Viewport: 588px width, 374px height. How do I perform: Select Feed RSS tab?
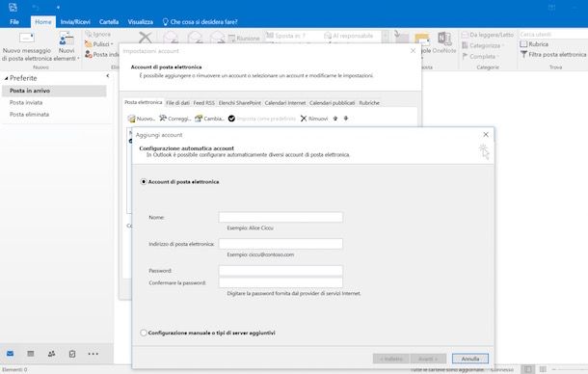(204, 103)
